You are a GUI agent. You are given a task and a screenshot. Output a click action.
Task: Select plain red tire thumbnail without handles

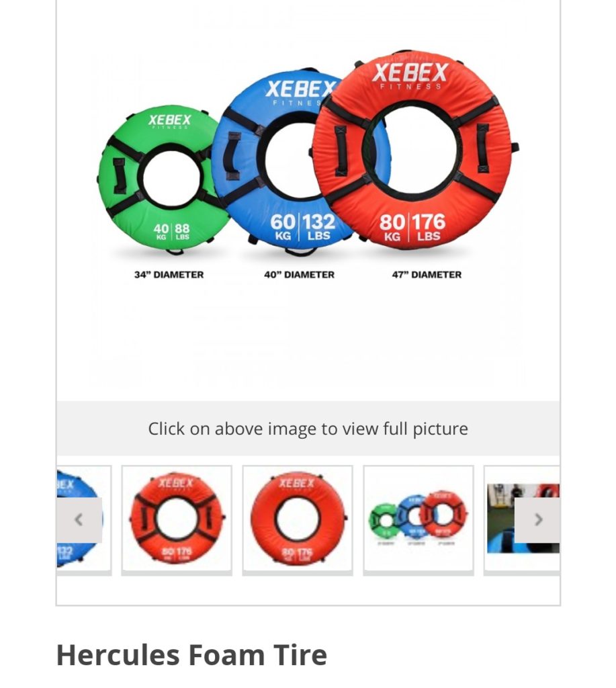pyautogui.click(x=298, y=519)
